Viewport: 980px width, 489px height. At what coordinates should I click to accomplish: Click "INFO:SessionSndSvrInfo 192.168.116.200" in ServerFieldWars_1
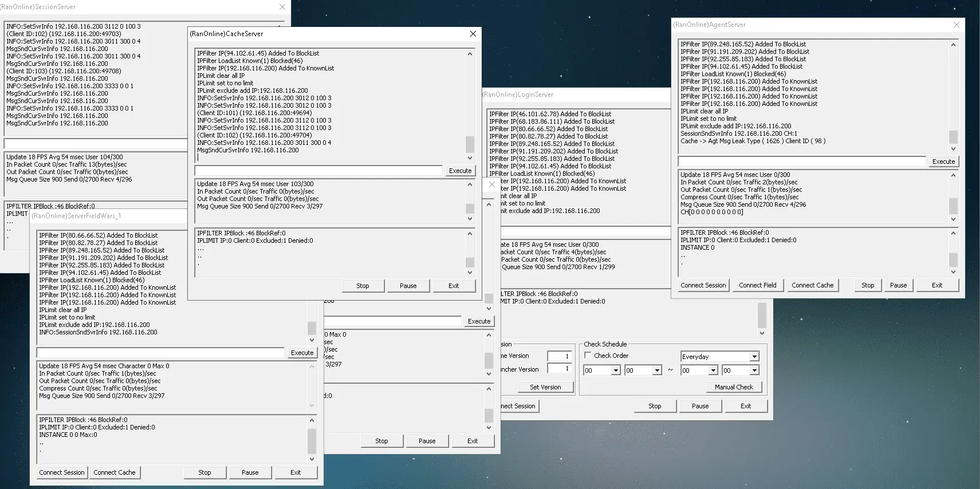pyautogui.click(x=98, y=332)
